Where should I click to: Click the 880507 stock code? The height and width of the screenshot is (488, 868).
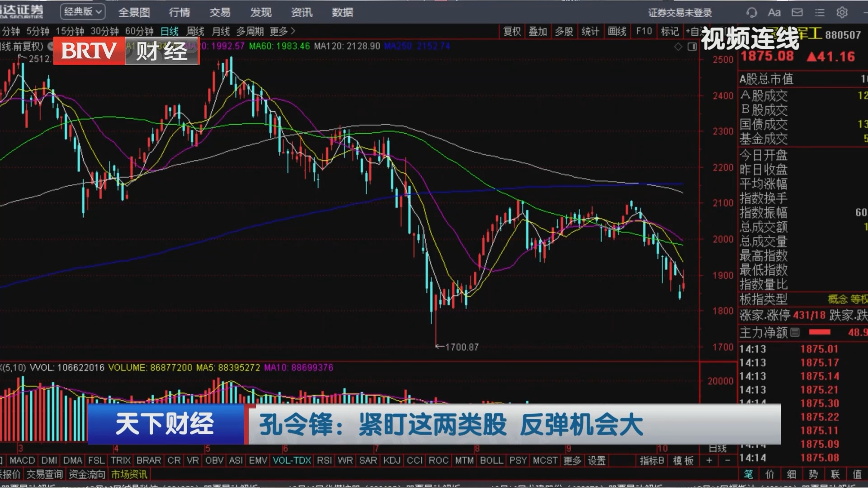coord(843,35)
